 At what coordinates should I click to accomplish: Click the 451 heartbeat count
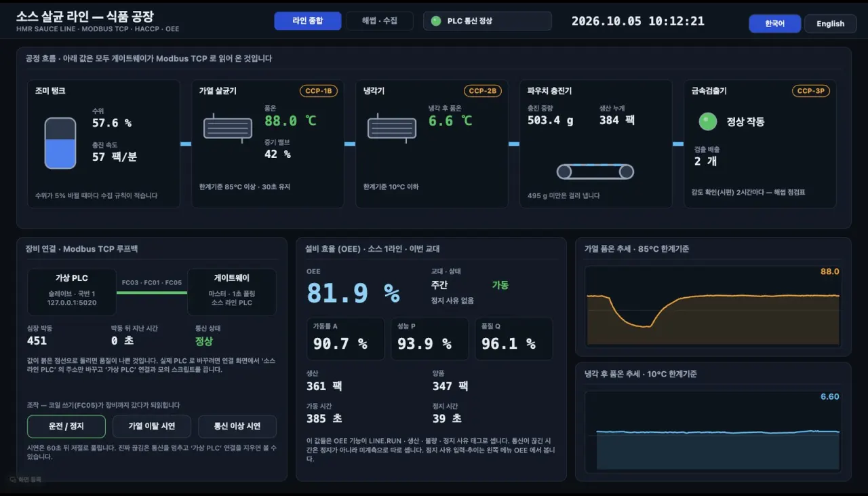click(37, 341)
